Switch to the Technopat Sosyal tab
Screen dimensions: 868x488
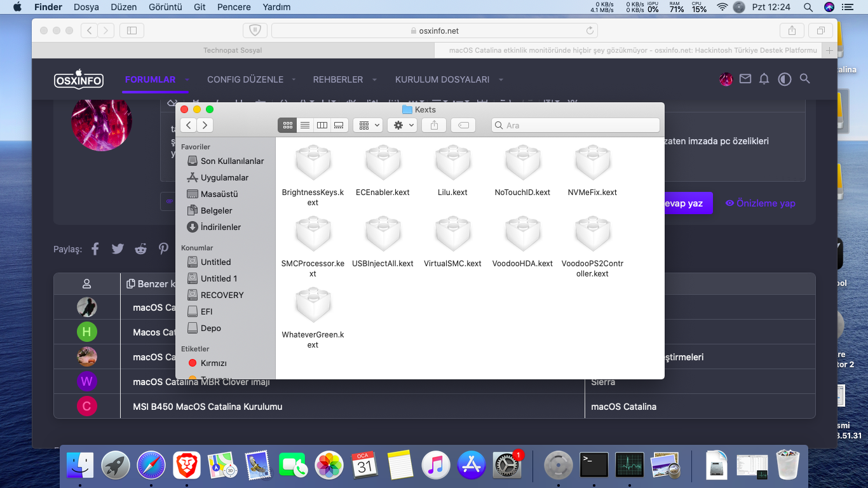(x=233, y=50)
